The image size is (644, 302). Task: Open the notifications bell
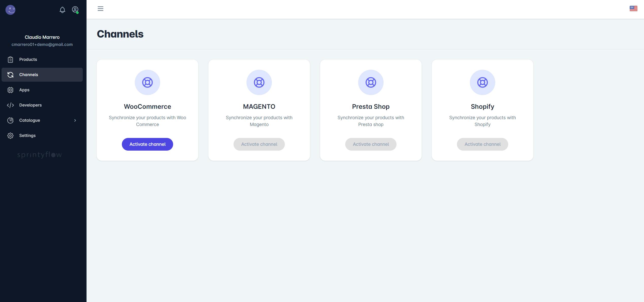pos(62,10)
